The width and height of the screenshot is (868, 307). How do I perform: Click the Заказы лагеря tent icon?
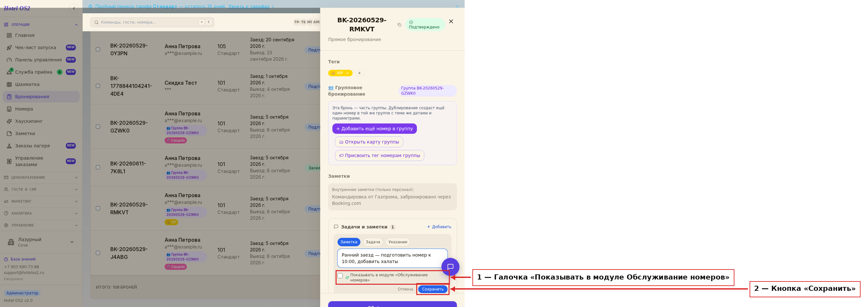coord(9,146)
